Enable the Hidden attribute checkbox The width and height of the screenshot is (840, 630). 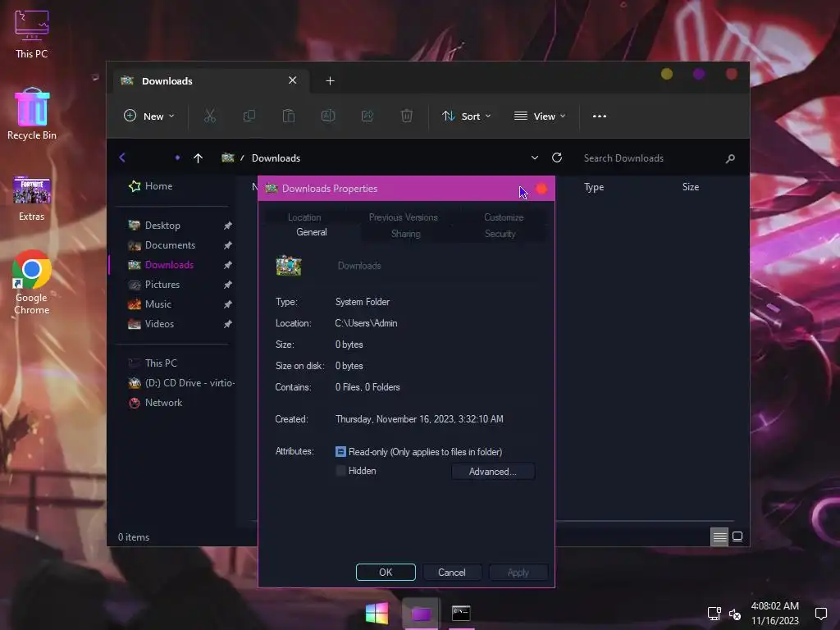pos(340,470)
